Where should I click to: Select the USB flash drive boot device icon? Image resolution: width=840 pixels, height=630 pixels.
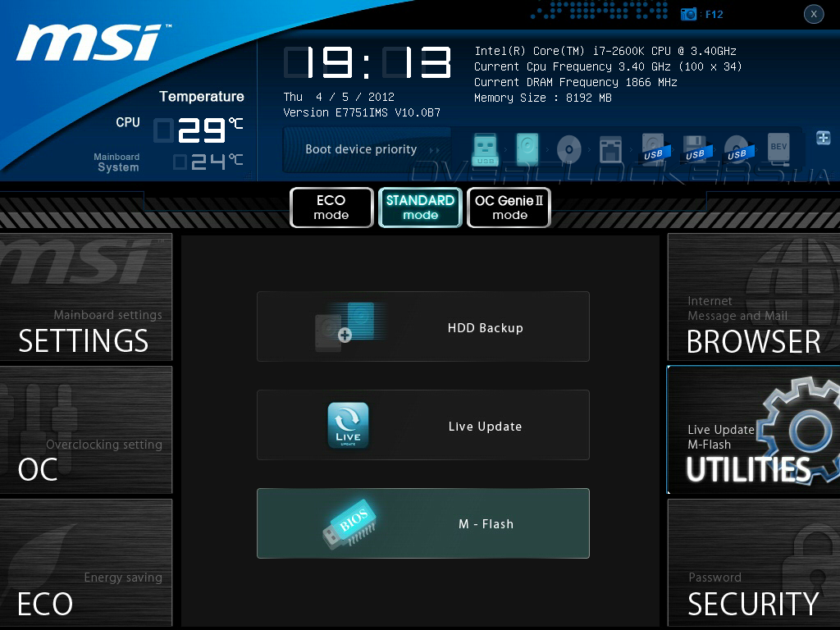486,149
